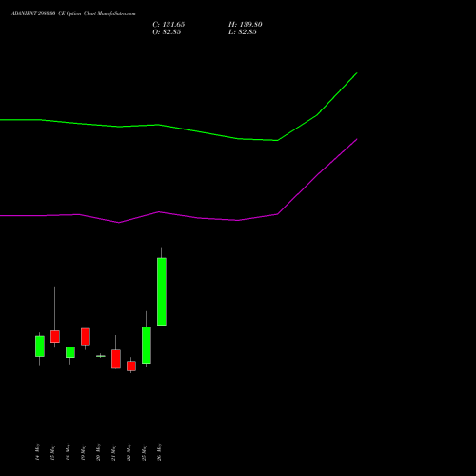Click the '22 May' date label
Viewport: 476px width, 476px height.
point(129,452)
